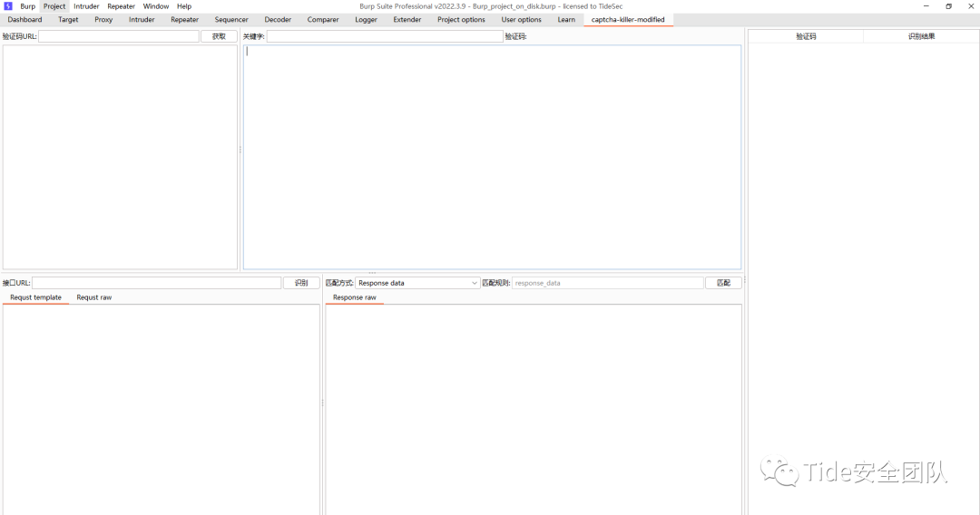The image size is (980, 515).
Task: Click inside the Requst template text area
Action: 162,410
